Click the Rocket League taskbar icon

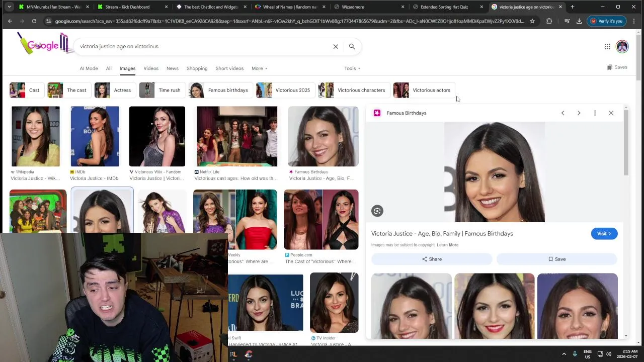pos(233,354)
